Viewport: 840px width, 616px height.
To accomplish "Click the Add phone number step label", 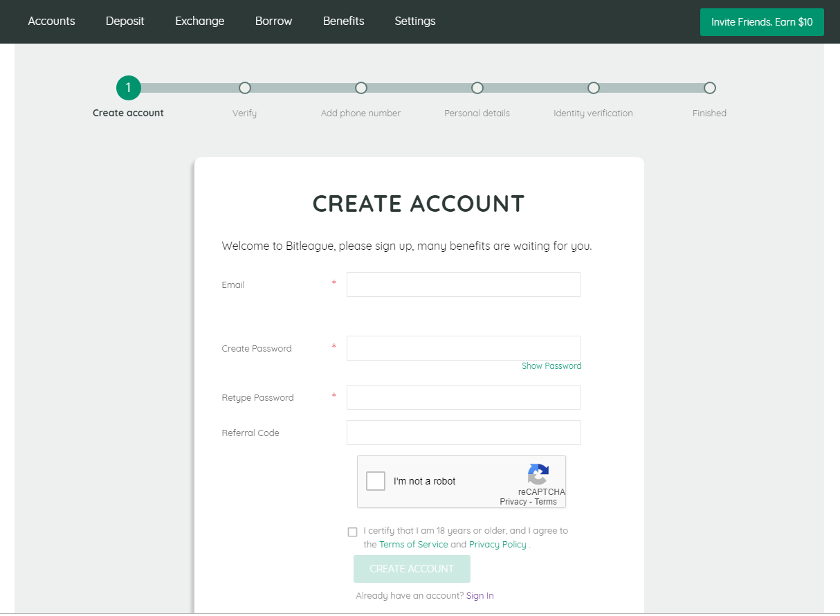I will 360,113.
